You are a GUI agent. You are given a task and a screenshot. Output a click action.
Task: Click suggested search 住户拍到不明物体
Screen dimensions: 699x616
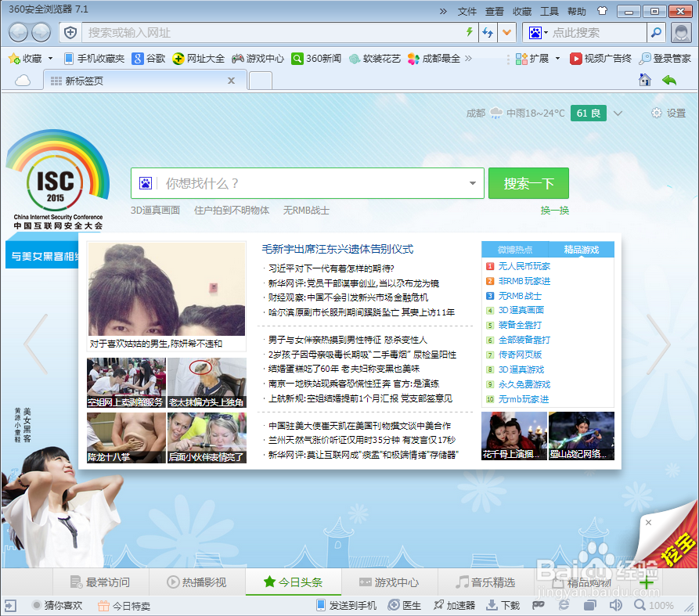pos(232,211)
